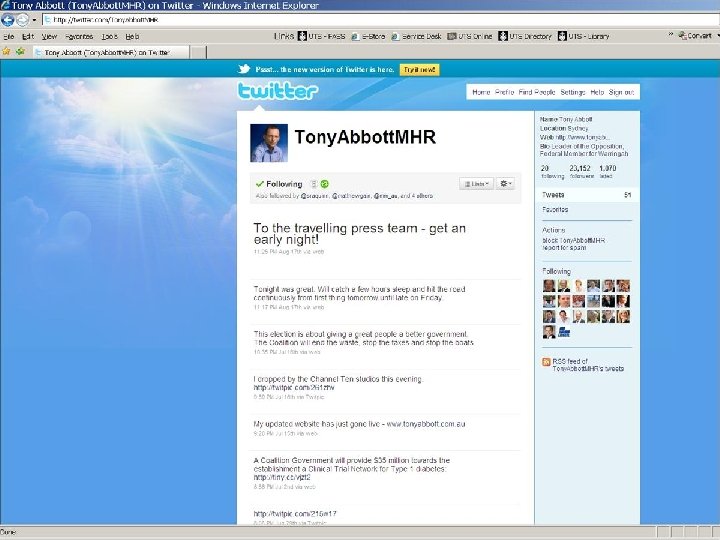The image size is (720, 540).
Task: Click the 'Done' status bar text
Action: (8, 533)
